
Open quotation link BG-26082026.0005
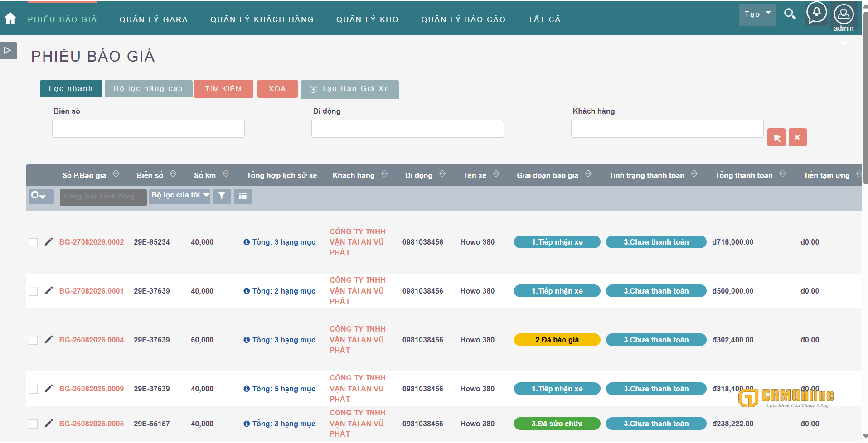pos(92,424)
